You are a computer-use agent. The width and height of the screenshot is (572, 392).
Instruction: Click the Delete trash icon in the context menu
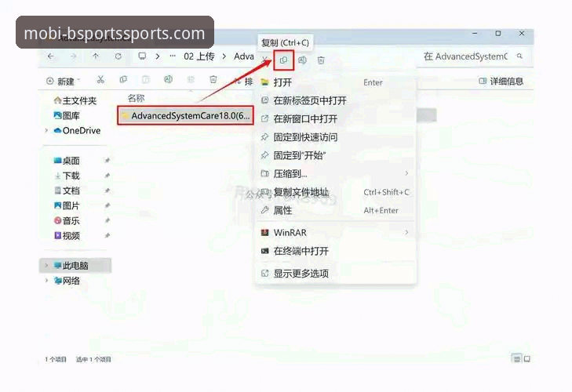tap(321, 60)
